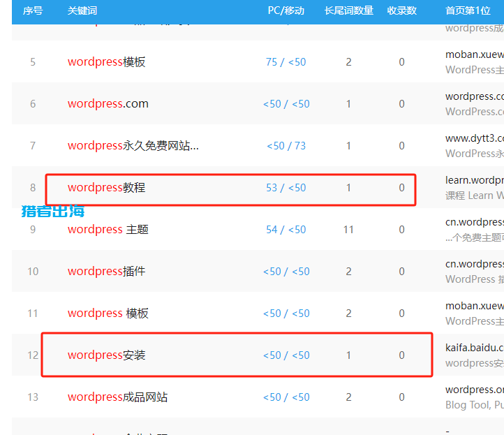Click the 54 / <50 index value
Screen dimensions: 504x435
286,230
